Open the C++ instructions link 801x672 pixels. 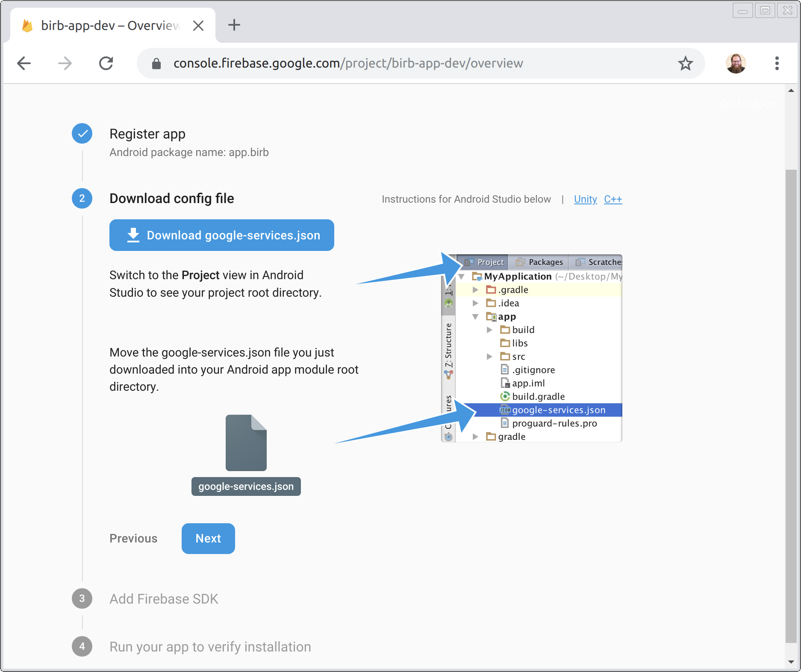[x=613, y=199]
